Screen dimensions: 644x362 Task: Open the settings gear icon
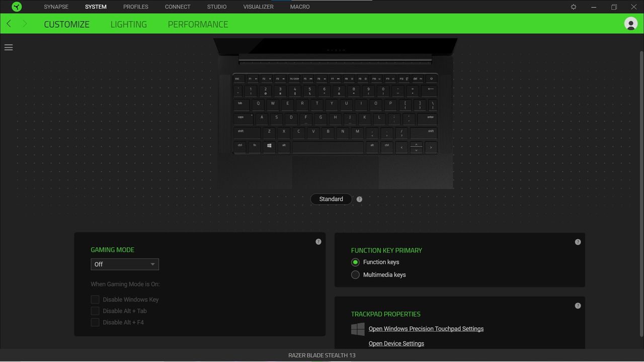click(x=574, y=7)
